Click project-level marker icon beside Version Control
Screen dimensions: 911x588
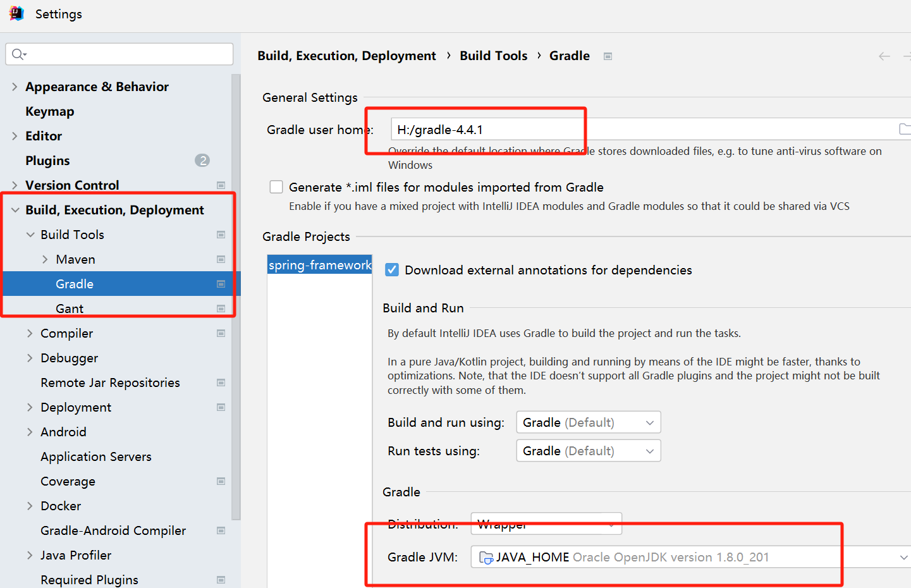coord(221,185)
